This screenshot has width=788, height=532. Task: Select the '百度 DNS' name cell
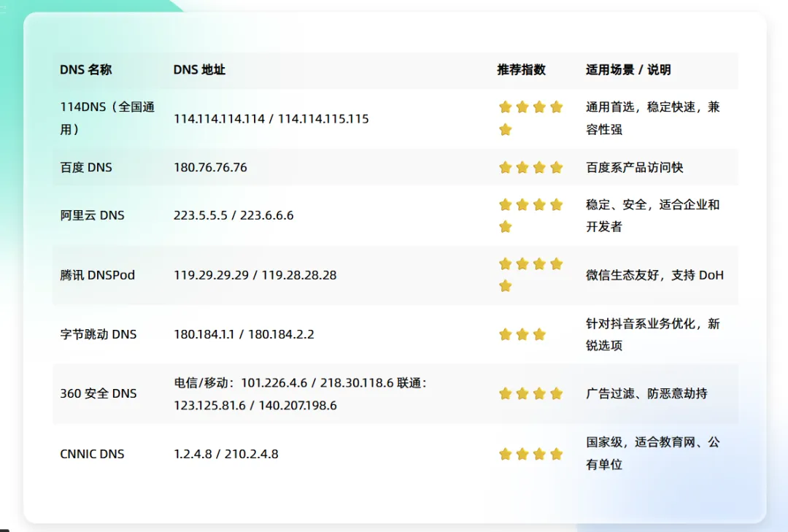tap(86, 167)
